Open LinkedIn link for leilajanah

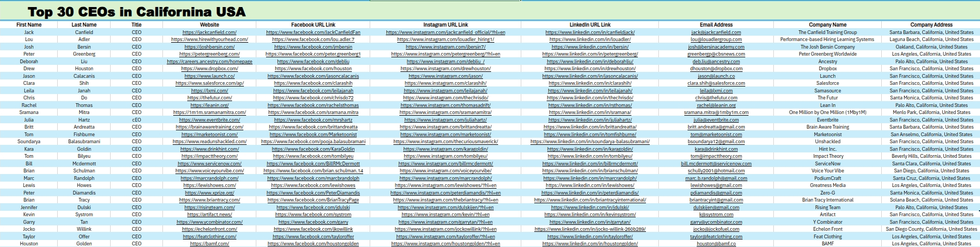click(x=590, y=91)
